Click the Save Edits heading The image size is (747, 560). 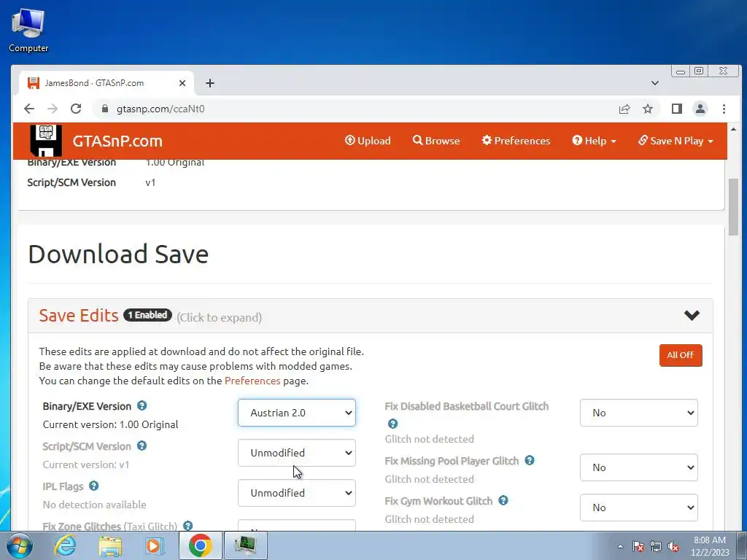tap(79, 315)
